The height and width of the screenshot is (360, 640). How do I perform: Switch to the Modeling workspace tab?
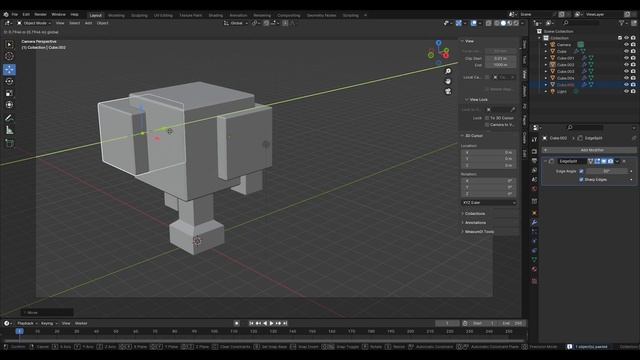click(x=116, y=16)
